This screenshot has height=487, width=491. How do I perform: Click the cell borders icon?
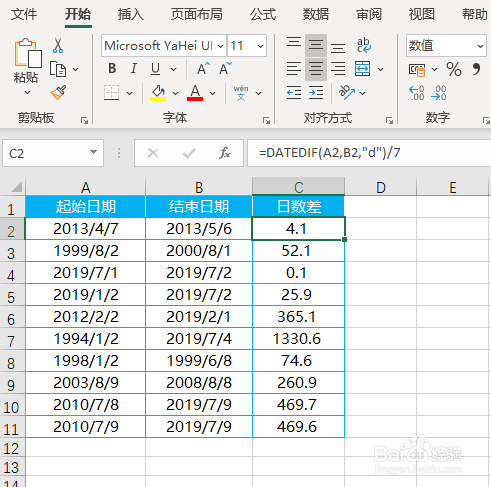[x=111, y=93]
